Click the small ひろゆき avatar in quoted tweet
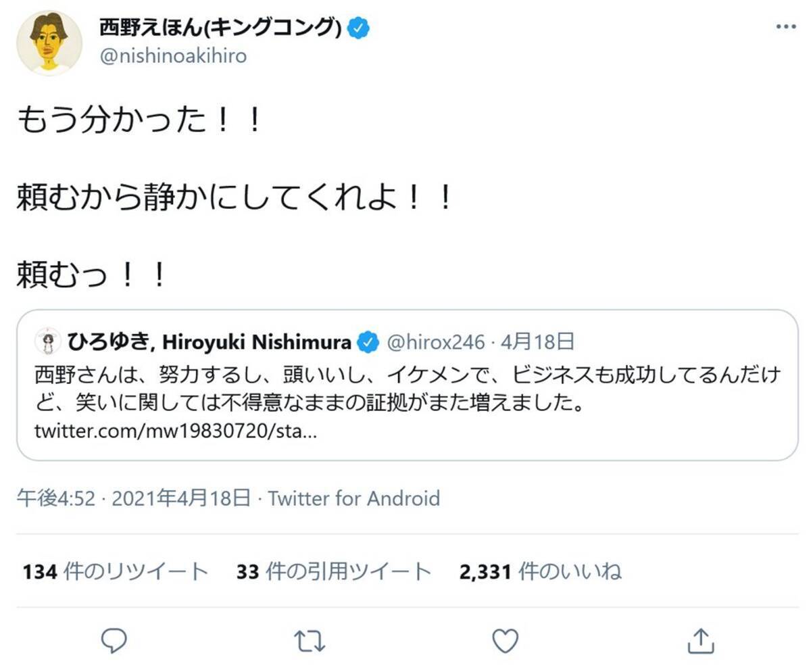The height and width of the screenshot is (672, 811). [47, 342]
